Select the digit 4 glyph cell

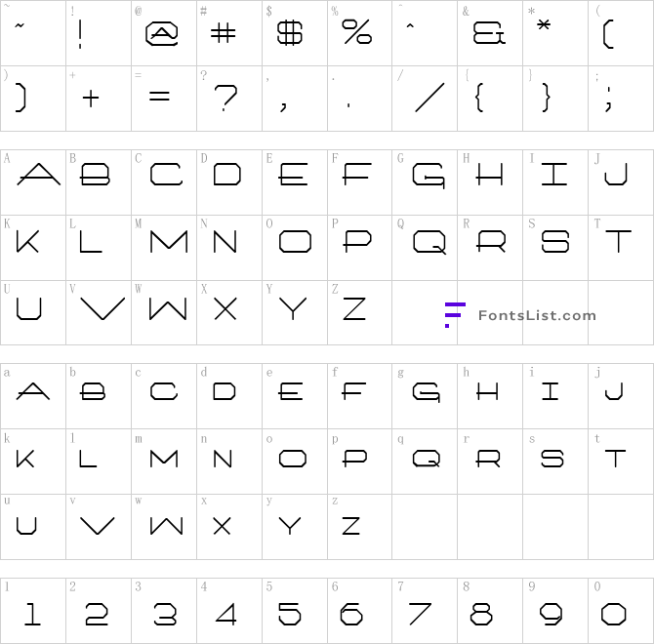click(229, 611)
